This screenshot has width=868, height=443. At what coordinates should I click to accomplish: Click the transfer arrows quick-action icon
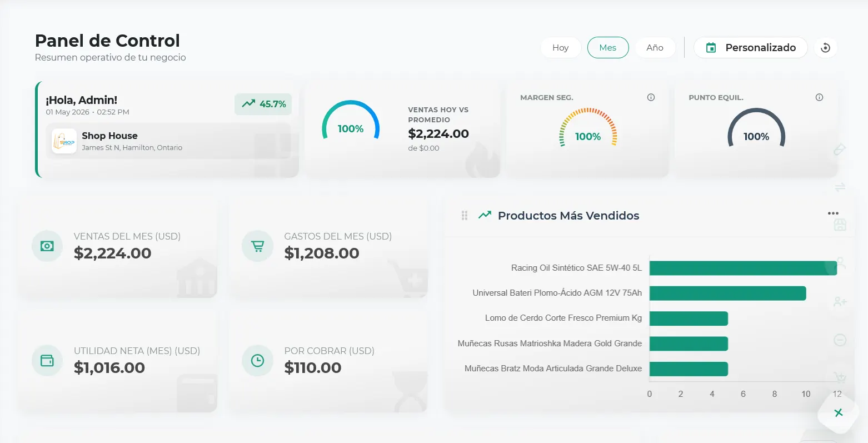click(840, 187)
